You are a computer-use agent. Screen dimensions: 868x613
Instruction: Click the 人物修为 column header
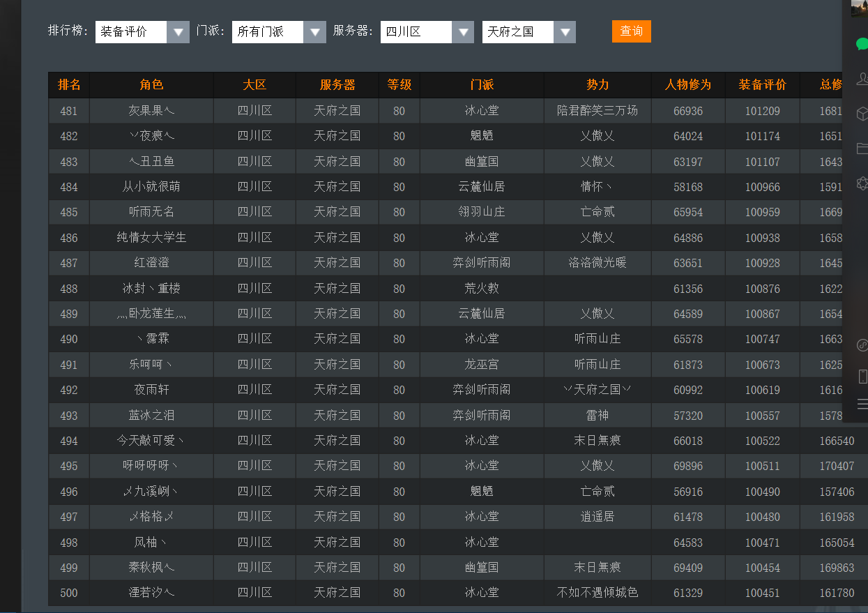[x=688, y=85]
